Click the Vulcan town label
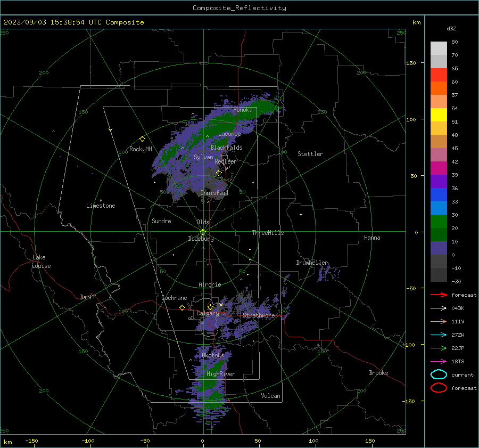The image size is (479, 448). pos(270,396)
